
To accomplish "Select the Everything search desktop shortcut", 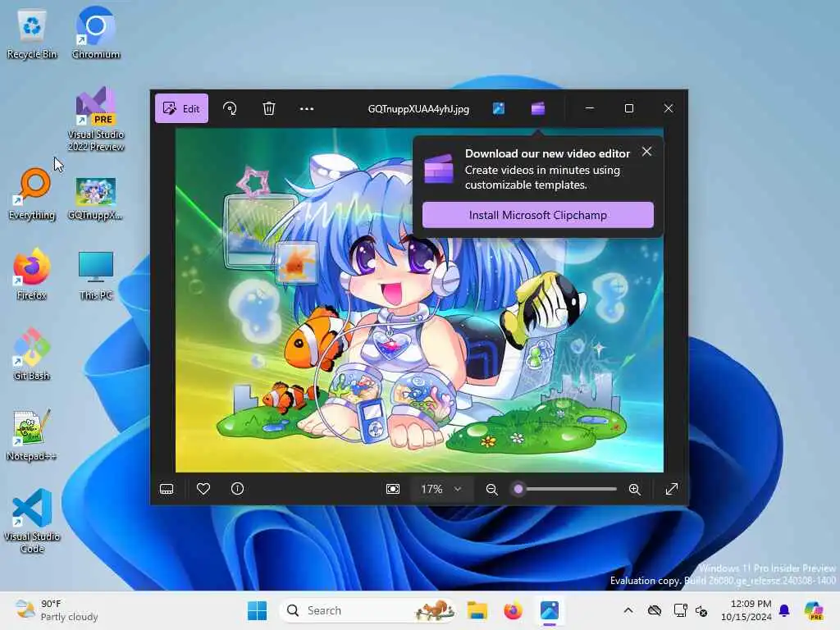I will click(x=32, y=194).
